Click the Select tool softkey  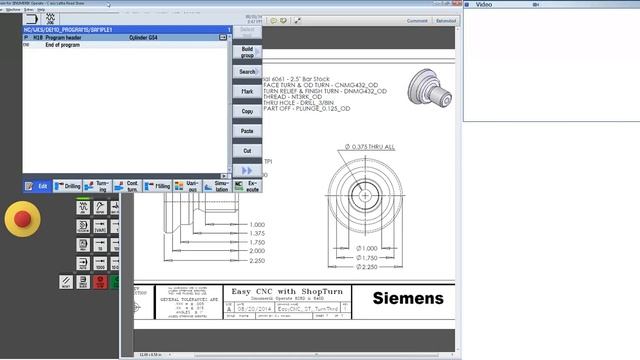247,32
